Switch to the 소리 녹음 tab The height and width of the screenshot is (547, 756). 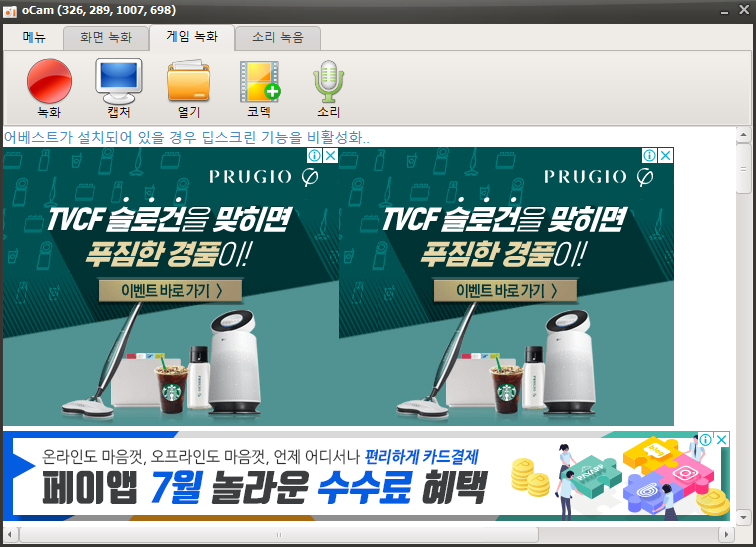(x=278, y=37)
